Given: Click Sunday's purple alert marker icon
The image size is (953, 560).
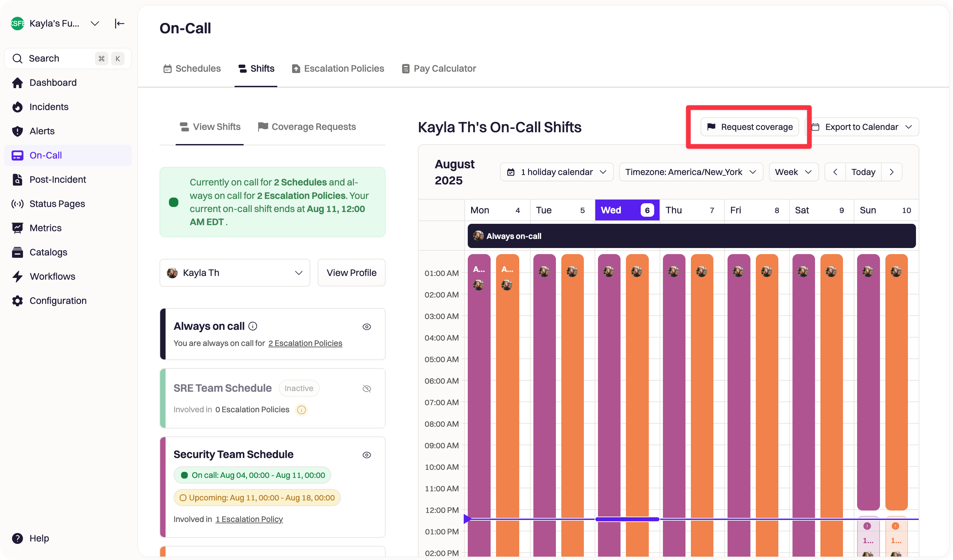Looking at the screenshot, I should (867, 526).
